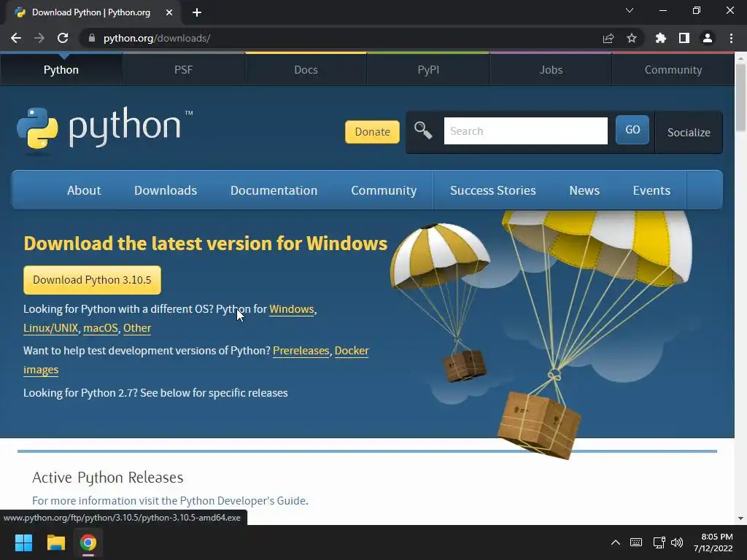This screenshot has height=560, width=747.
Task: Show hidden system tray icons
Action: 616,542
